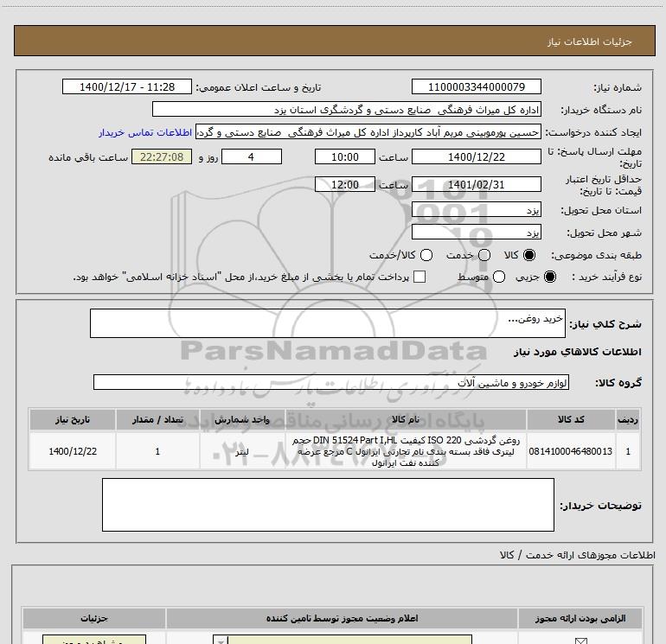The width and height of the screenshot is (666, 644).
Task: Click the page title جزئیات اطلاعات نیاز
Action: coord(589,41)
